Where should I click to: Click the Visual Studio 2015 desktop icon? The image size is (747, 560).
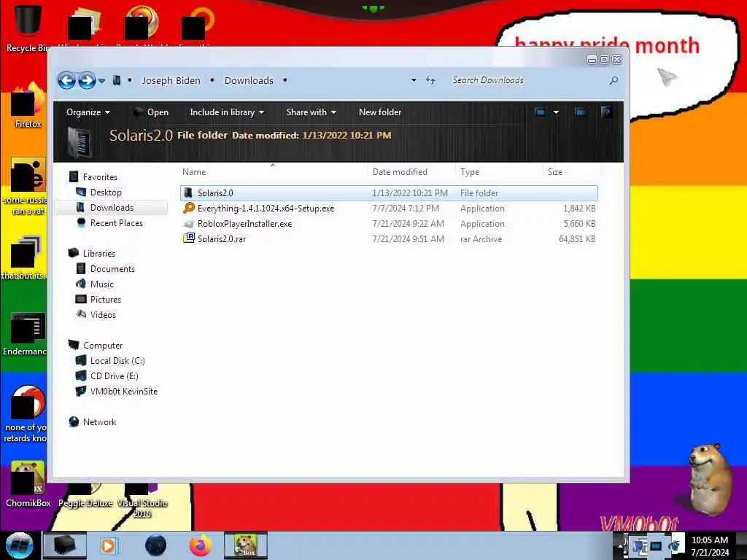142,500
